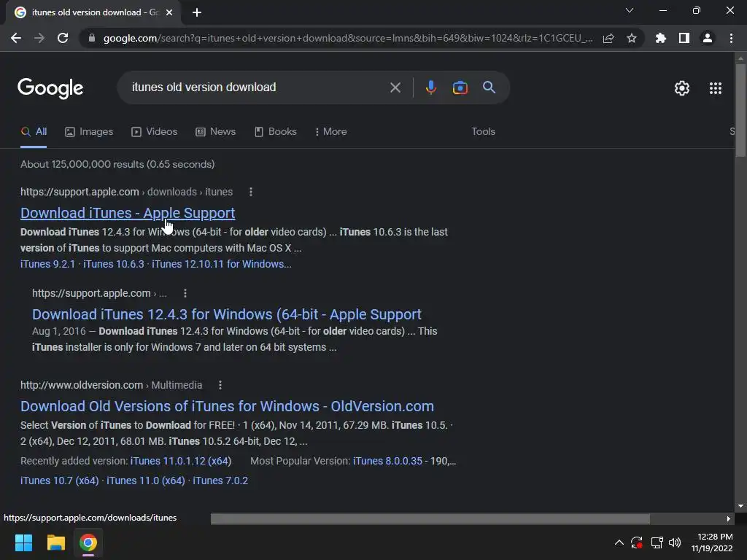Search by image with camera icon
Image resolution: width=747 pixels, height=560 pixels.
[460, 87]
